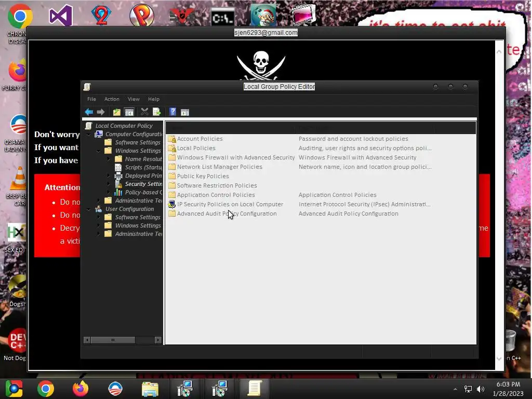
Task: Open the Chrome desktop shortcut icon
Action: [x=19, y=16]
